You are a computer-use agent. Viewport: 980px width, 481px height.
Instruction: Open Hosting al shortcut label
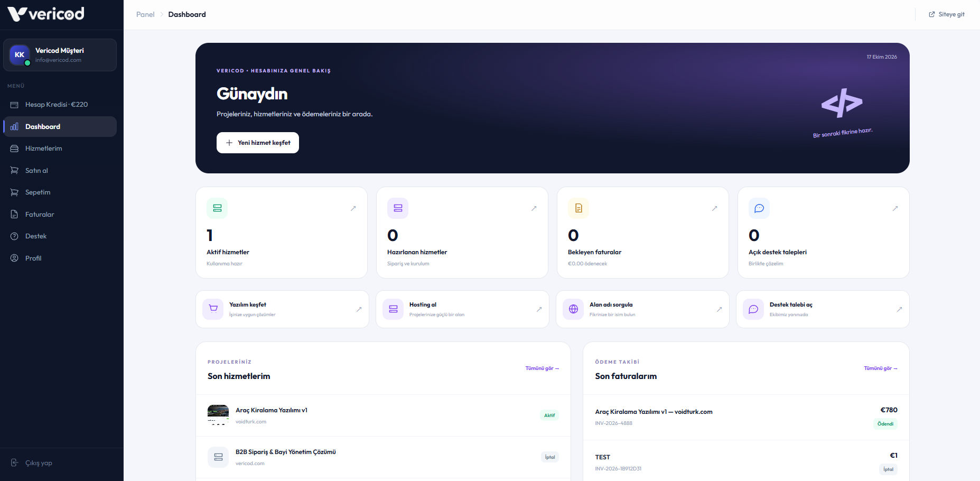pyautogui.click(x=423, y=305)
